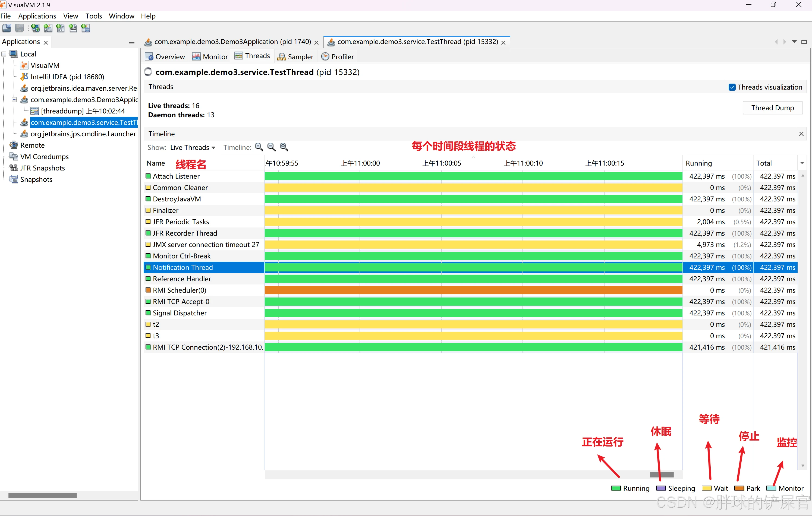Open the table columns dropdown beside Total

(x=802, y=163)
